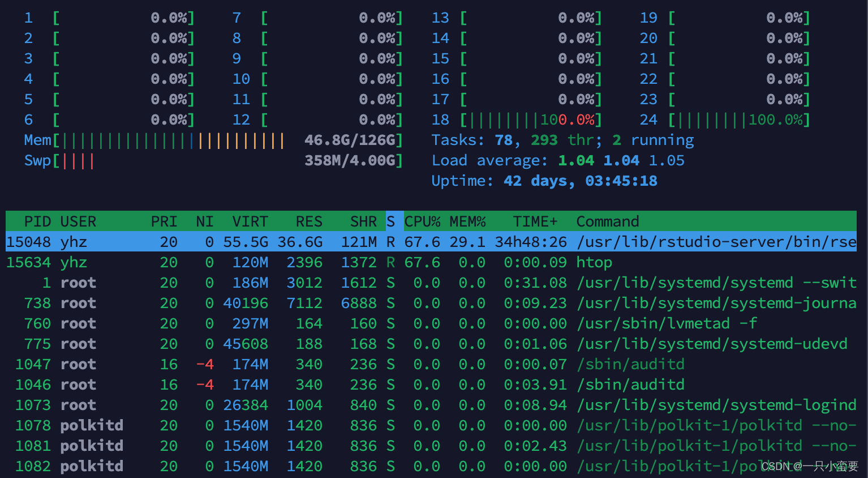The width and height of the screenshot is (868, 478).
Task: Select the htop process row
Action: tap(431, 262)
